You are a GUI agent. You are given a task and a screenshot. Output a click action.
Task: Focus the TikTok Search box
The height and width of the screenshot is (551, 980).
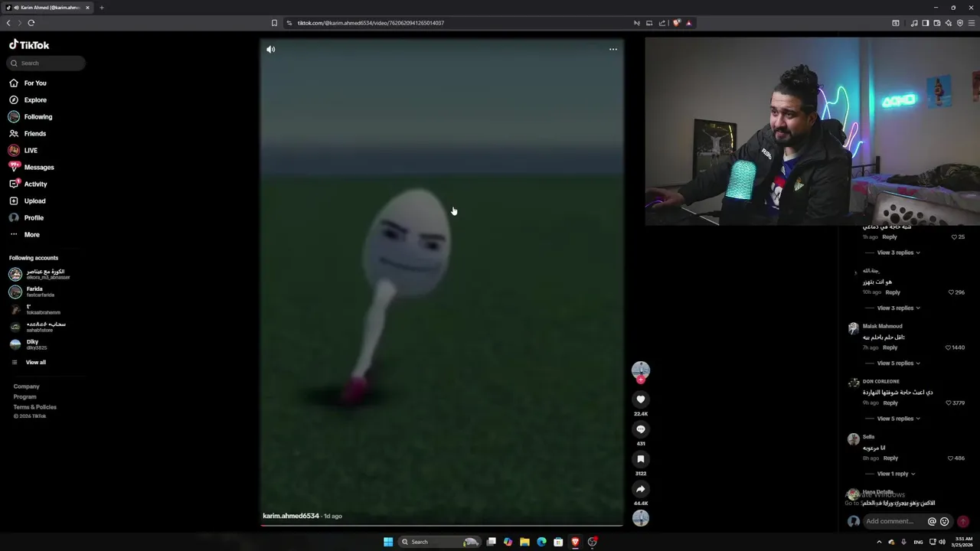[46, 64]
